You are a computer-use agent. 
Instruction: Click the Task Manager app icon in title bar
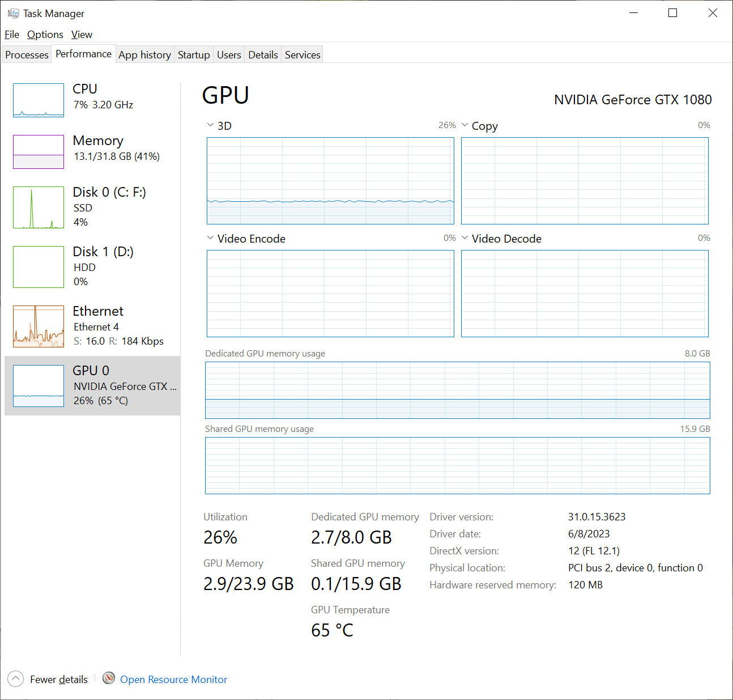coord(14,13)
